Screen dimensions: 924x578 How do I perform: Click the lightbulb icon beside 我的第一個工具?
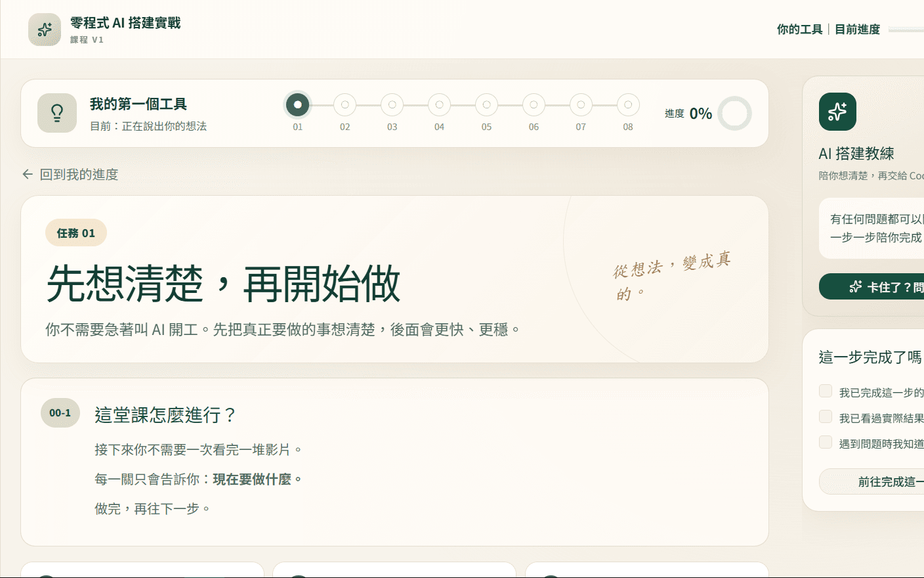click(x=57, y=113)
